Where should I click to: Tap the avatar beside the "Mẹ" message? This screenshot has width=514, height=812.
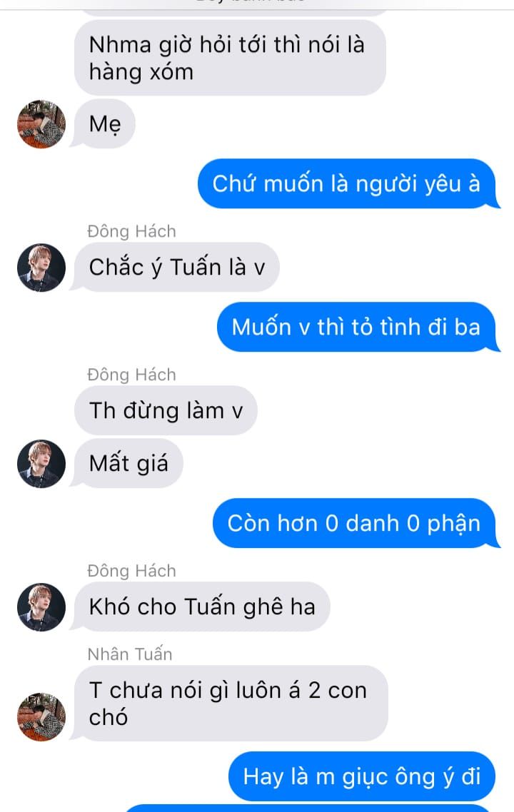tap(41, 124)
